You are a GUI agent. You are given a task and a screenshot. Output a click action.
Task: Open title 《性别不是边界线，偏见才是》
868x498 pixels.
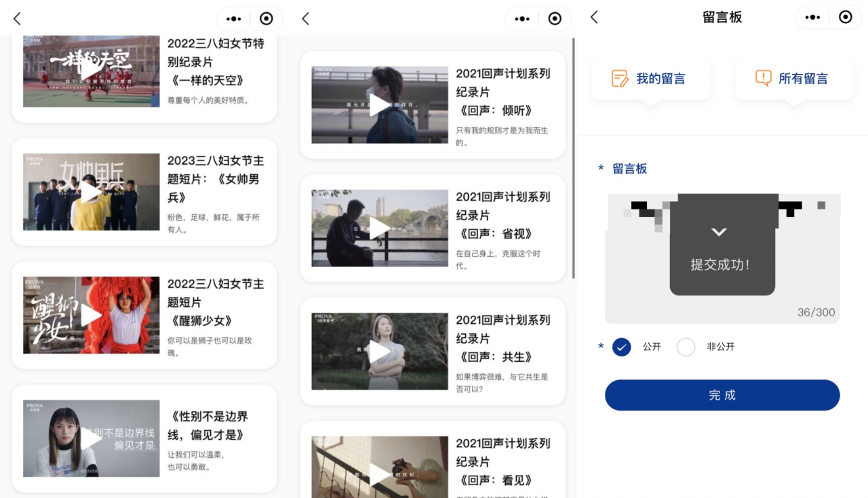tap(208, 426)
